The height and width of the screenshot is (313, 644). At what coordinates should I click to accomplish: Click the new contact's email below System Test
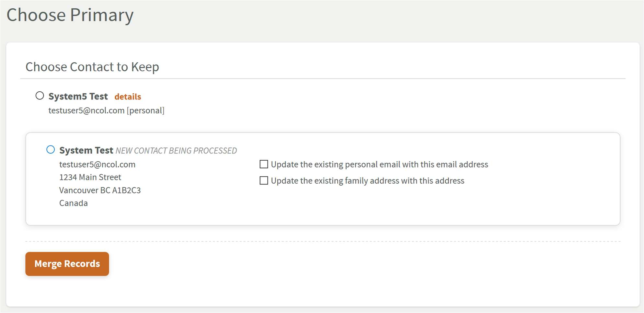tap(97, 165)
